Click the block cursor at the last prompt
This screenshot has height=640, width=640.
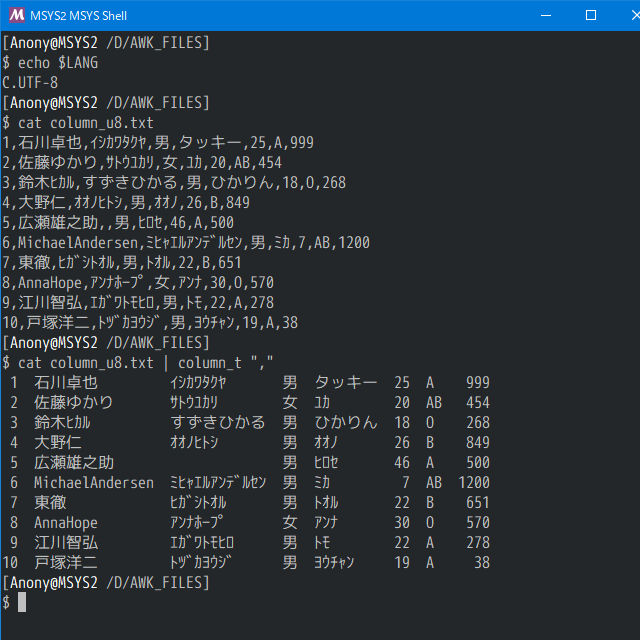click(22, 602)
